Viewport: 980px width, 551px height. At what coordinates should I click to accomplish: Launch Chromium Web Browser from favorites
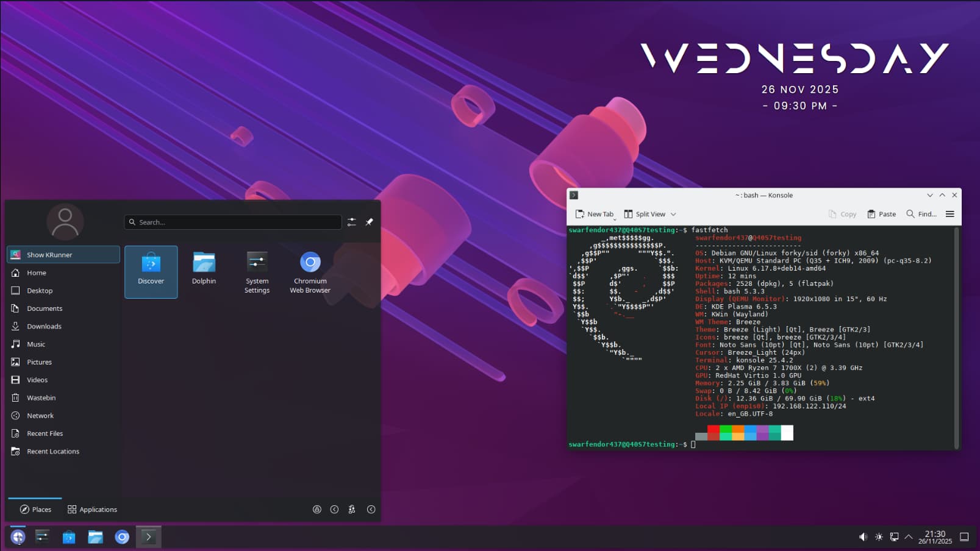310,271
